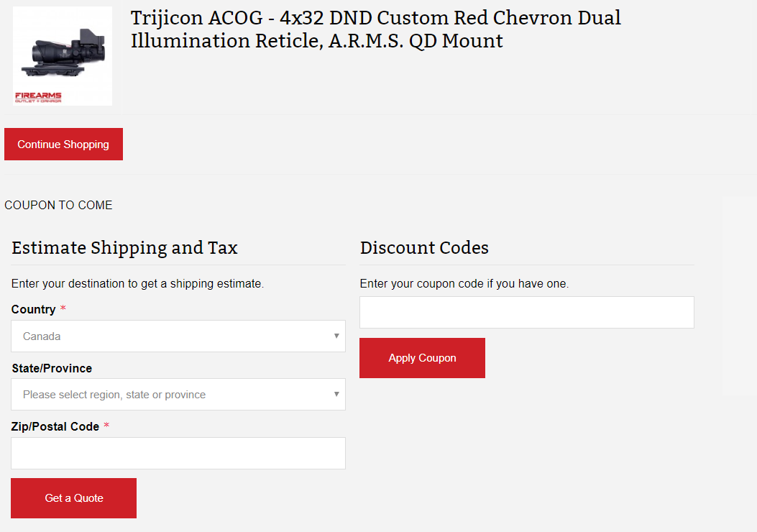Hit the Apply Coupon button
Image resolution: width=757 pixels, height=532 pixels.
422,358
